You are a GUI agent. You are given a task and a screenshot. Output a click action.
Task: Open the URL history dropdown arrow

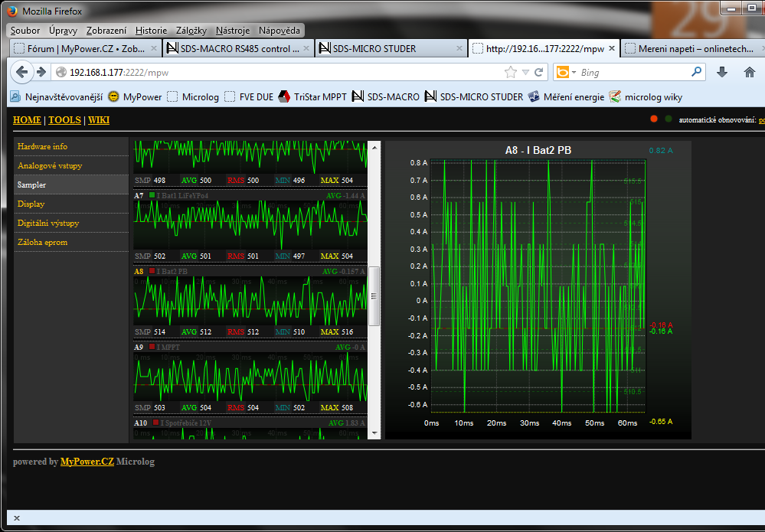(x=525, y=73)
